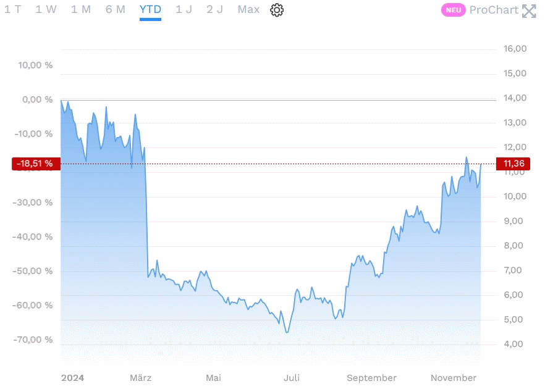Click the Mai marker on the timeline
This screenshot has width=545, height=392.
tap(213, 378)
